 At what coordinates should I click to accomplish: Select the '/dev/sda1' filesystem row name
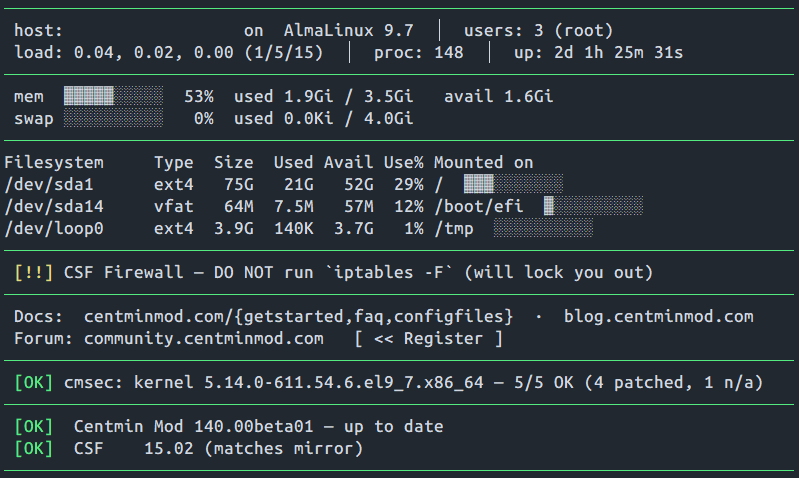(x=49, y=184)
